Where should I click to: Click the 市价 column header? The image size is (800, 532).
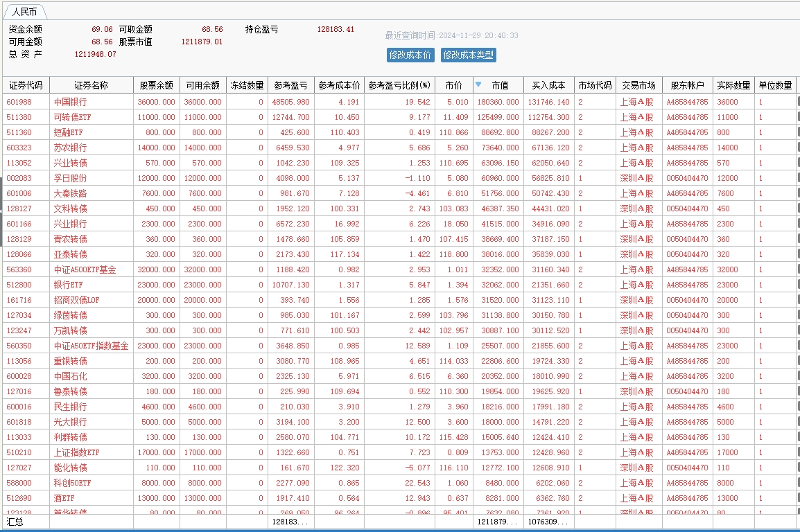tap(453, 85)
